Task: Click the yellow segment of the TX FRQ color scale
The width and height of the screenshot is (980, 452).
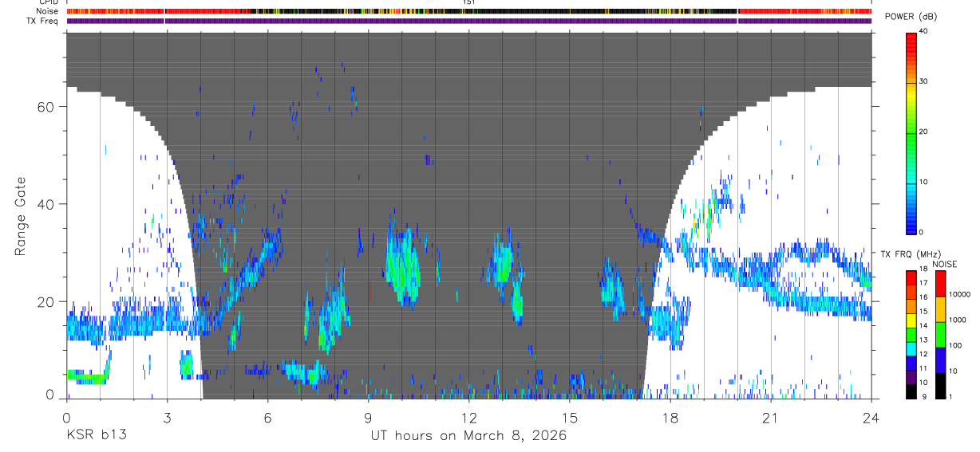Action: (x=911, y=320)
